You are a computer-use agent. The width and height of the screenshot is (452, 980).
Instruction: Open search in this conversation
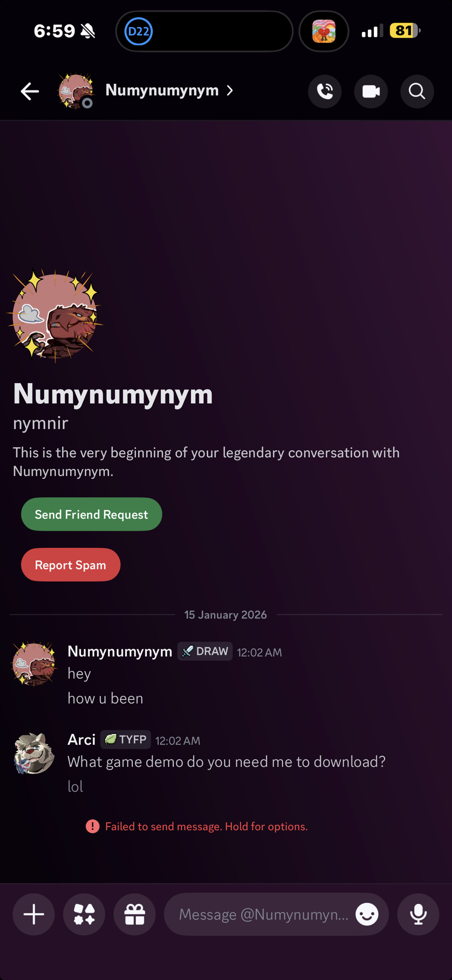click(x=417, y=91)
